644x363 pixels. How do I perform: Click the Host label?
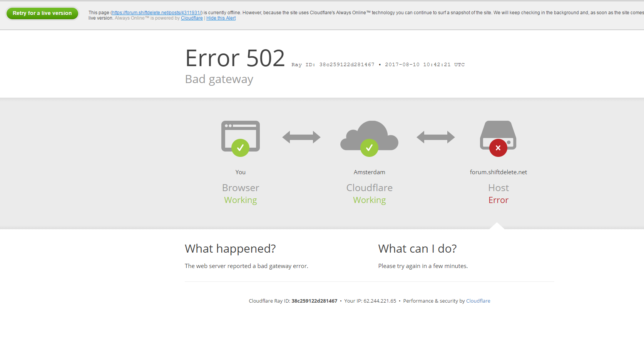click(498, 188)
